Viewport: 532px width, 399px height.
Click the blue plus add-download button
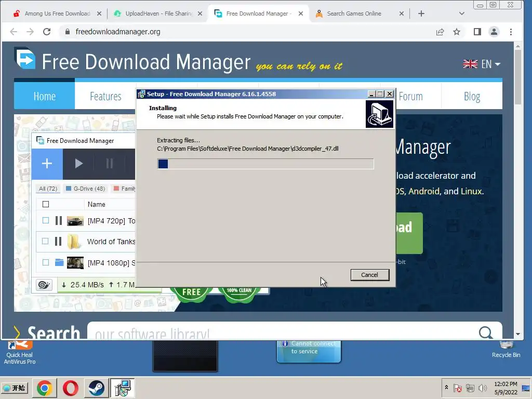(47, 164)
